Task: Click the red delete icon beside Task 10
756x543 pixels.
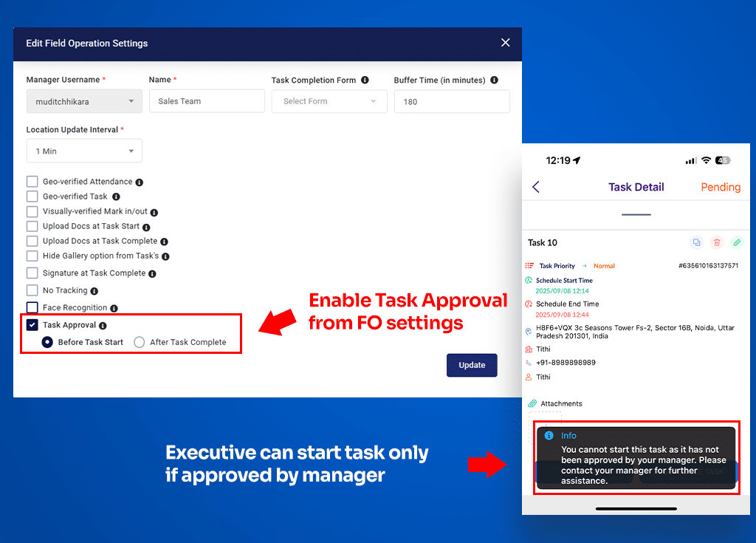Action: click(x=716, y=242)
